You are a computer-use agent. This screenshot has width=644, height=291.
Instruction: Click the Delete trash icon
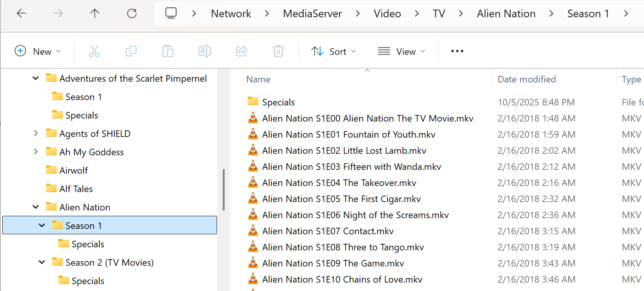tap(278, 51)
